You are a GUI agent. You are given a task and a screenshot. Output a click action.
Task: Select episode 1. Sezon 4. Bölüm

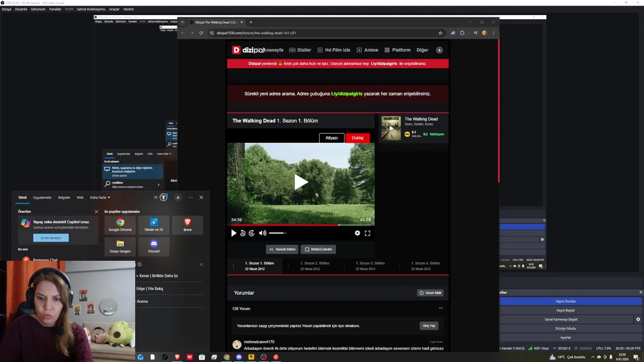click(x=426, y=266)
